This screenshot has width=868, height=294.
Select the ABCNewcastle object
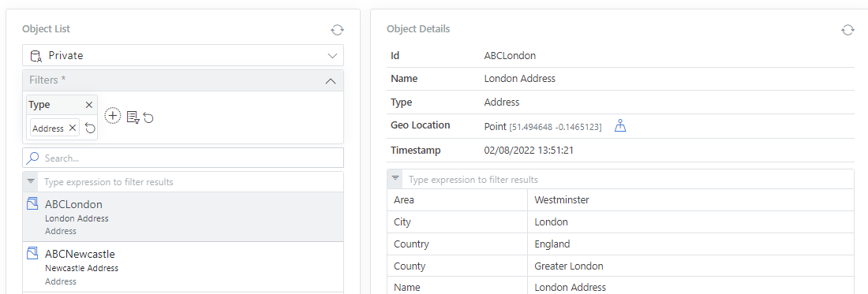click(x=183, y=267)
